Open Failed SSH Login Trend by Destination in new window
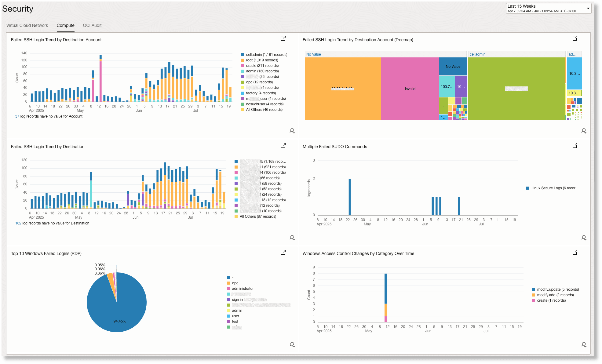Screen dimensions: 602x364 283,146
